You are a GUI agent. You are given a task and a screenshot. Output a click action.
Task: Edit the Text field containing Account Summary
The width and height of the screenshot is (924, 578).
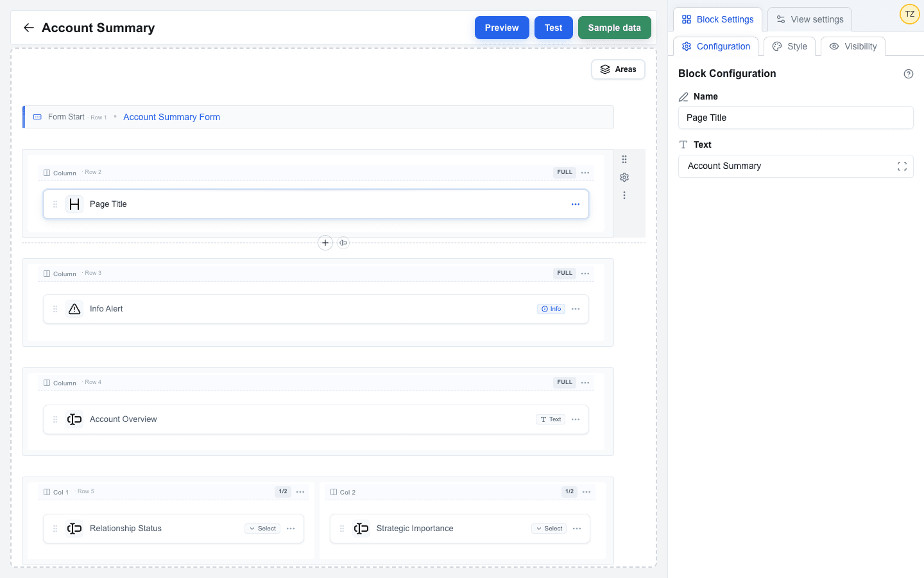pos(796,166)
